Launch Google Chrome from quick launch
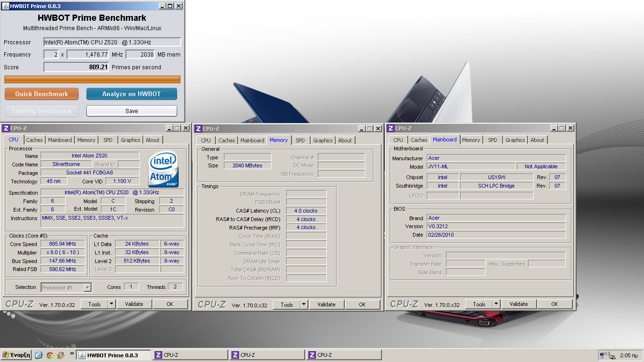This screenshot has width=644, height=362. tap(50, 355)
